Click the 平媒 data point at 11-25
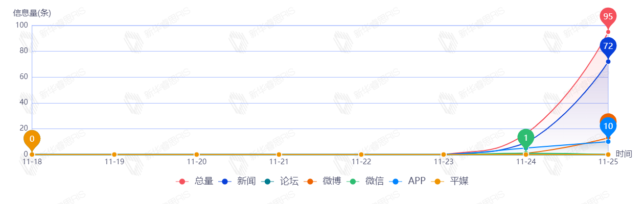The image size is (644, 204). [x=608, y=155]
